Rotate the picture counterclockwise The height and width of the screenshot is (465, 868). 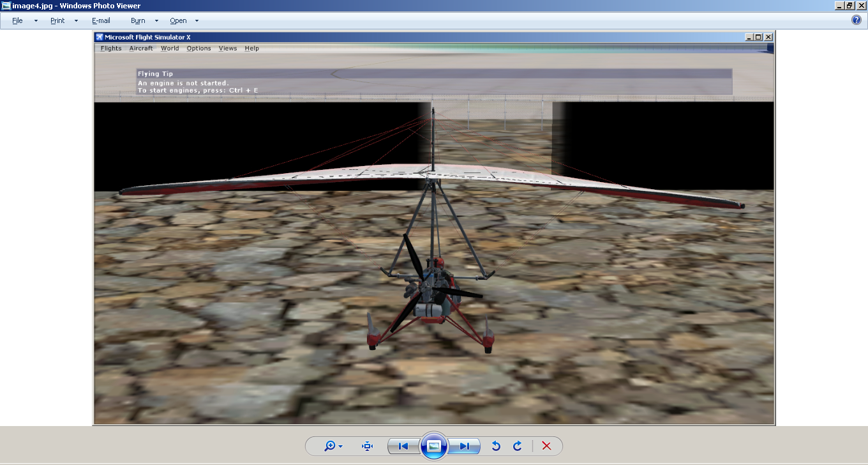(x=496, y=446)
